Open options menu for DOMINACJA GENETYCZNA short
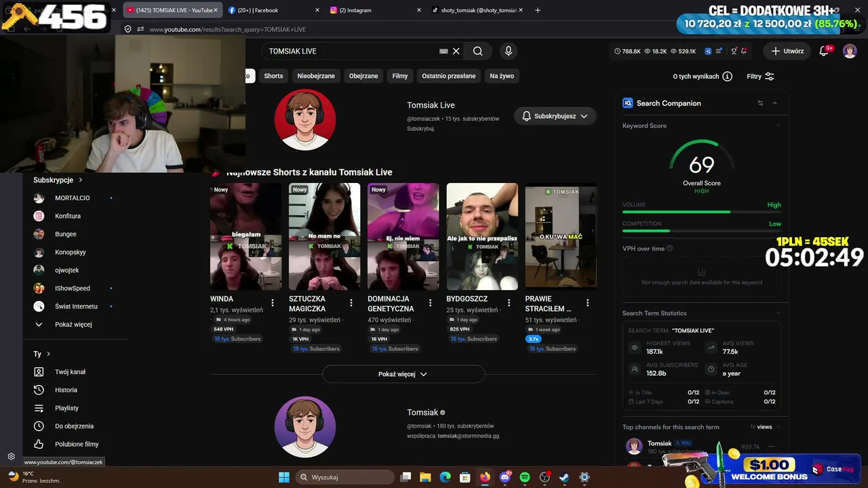This screenshot has width=868, height=488. click(x=430, y=302)
